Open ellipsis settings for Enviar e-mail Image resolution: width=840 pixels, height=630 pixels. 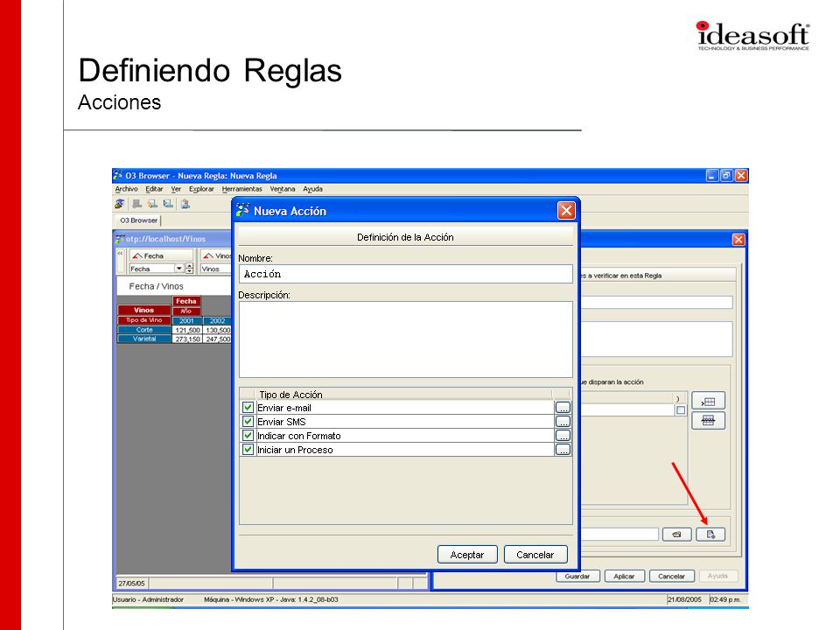click(x=563, y=408)
